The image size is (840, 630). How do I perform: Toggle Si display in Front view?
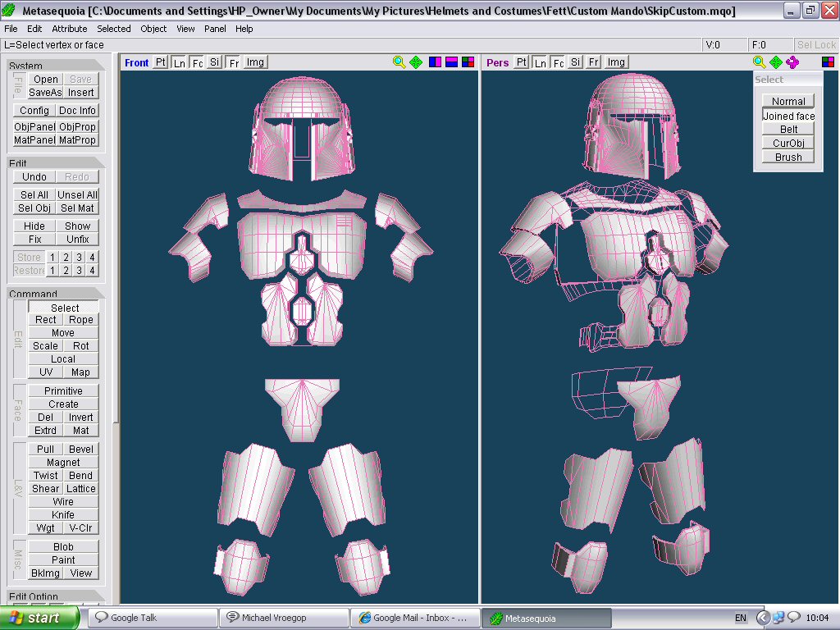click(214, 62)
